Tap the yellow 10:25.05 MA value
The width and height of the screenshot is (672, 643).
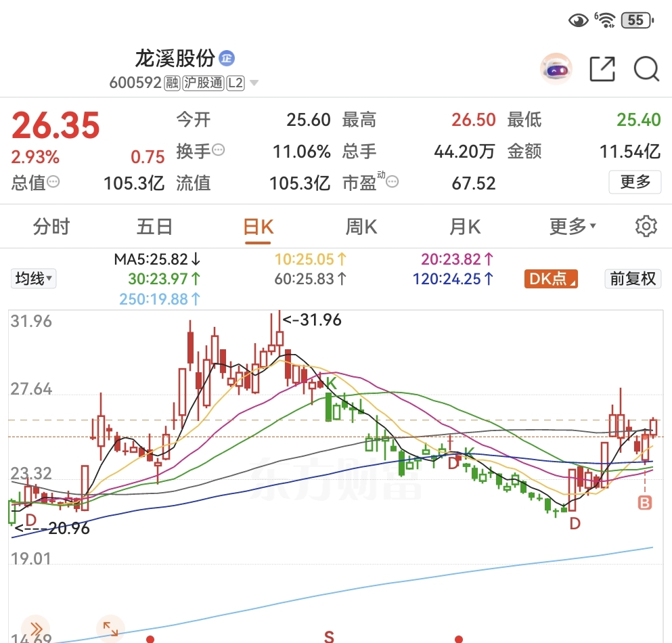click(311, 259)
